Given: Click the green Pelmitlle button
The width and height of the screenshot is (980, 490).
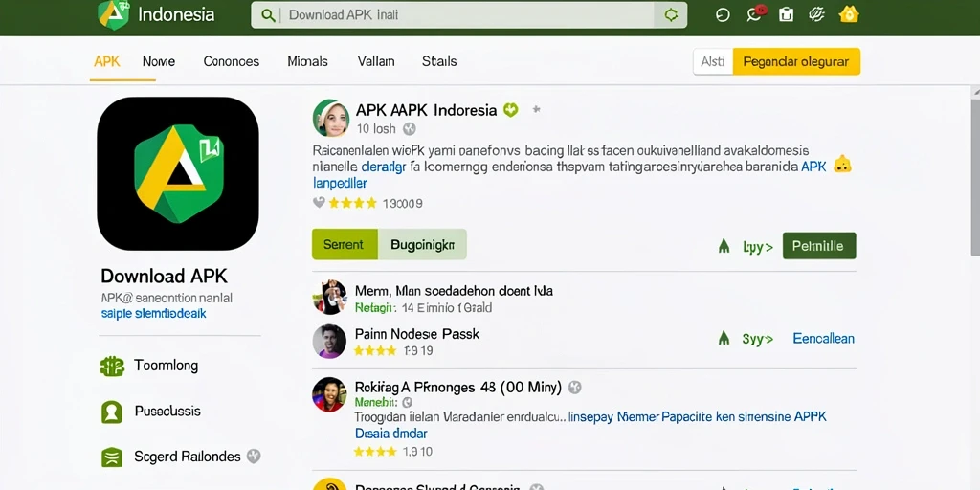Looking at the screenshot, I should 819,246.
